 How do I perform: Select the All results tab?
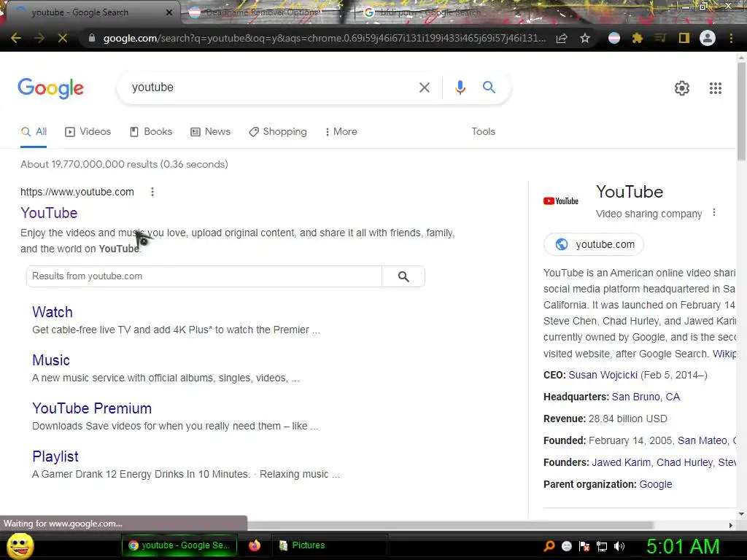(x=34, y=132)
